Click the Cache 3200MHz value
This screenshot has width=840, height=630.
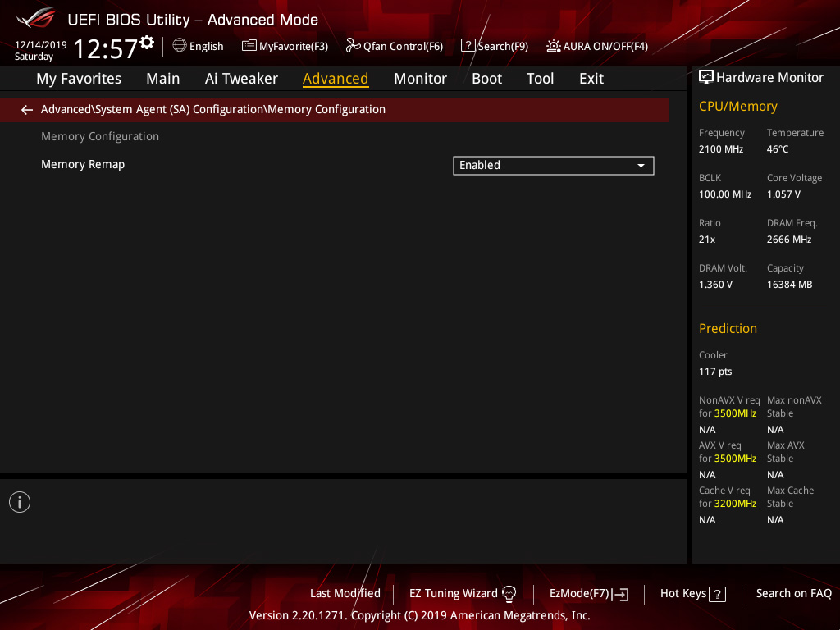click(x=736, y=504)
